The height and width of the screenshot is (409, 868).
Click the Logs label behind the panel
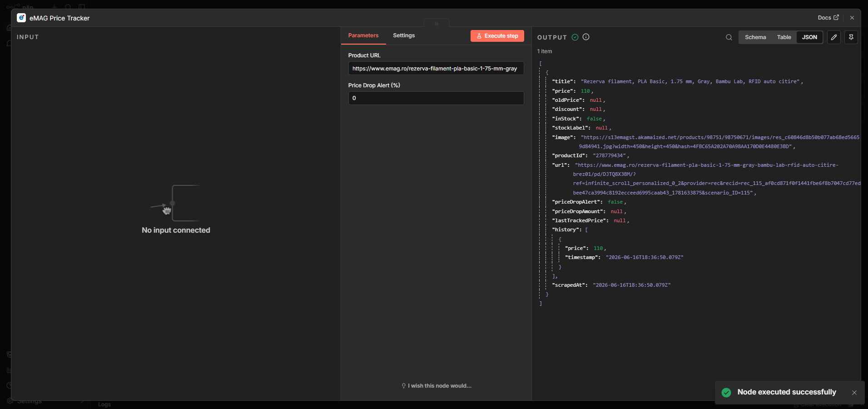(x=104, y=404)
